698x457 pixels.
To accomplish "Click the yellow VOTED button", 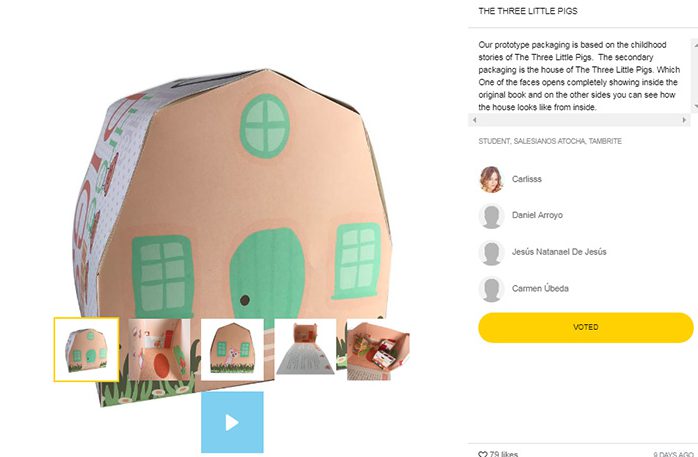I will pyautogui.click(x=585, y=327).
